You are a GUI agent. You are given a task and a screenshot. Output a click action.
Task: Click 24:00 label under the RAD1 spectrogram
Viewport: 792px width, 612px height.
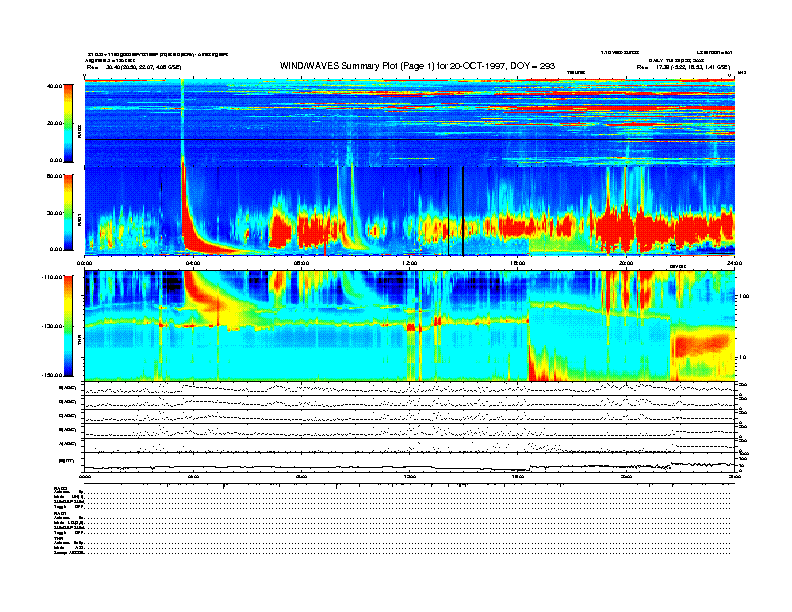(x=734, y=263)
